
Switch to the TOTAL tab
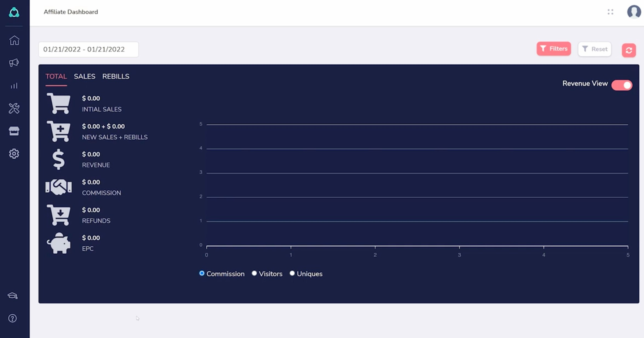point(56,76)
